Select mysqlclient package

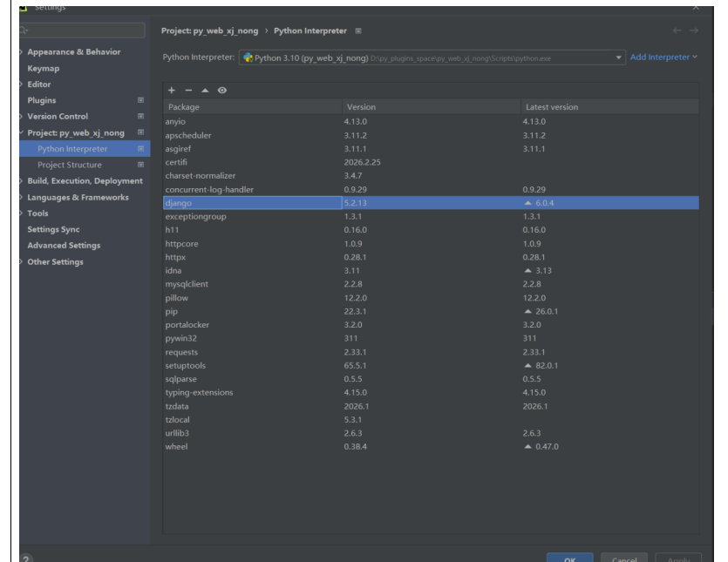(431, 284)
